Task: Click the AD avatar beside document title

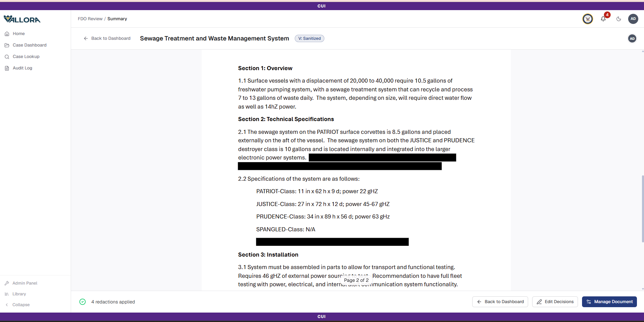Action: click(632, 38)
